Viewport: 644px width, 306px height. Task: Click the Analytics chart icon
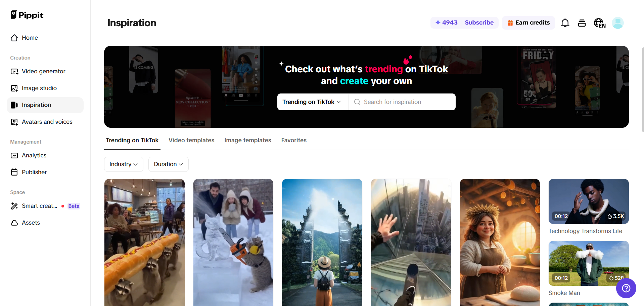point(14,155)
